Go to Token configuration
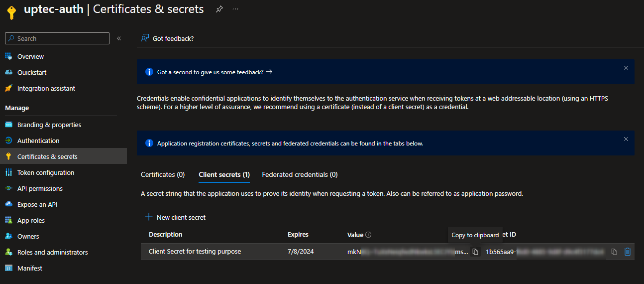The height and width of the screenshot is (284, 644). coord(45,173)
